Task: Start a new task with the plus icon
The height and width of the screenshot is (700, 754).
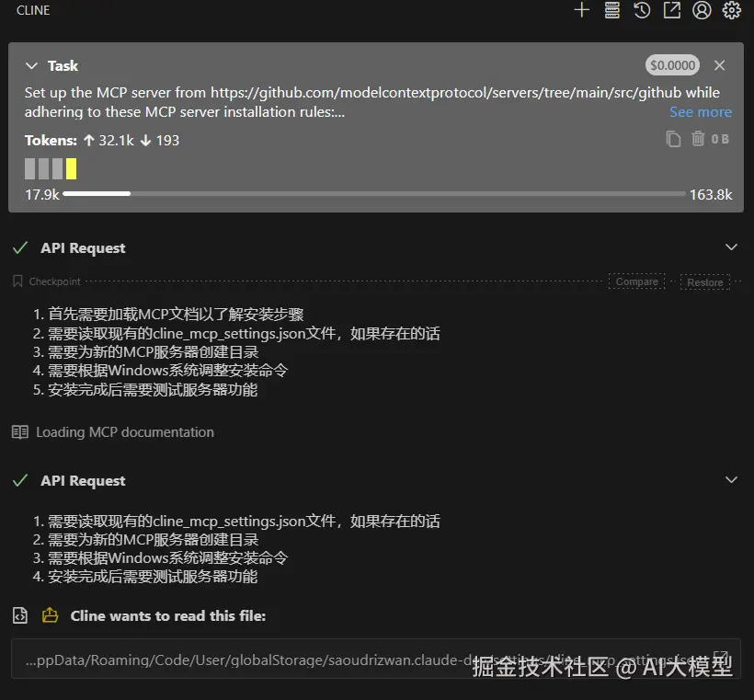Action: [x=583, y=11]
